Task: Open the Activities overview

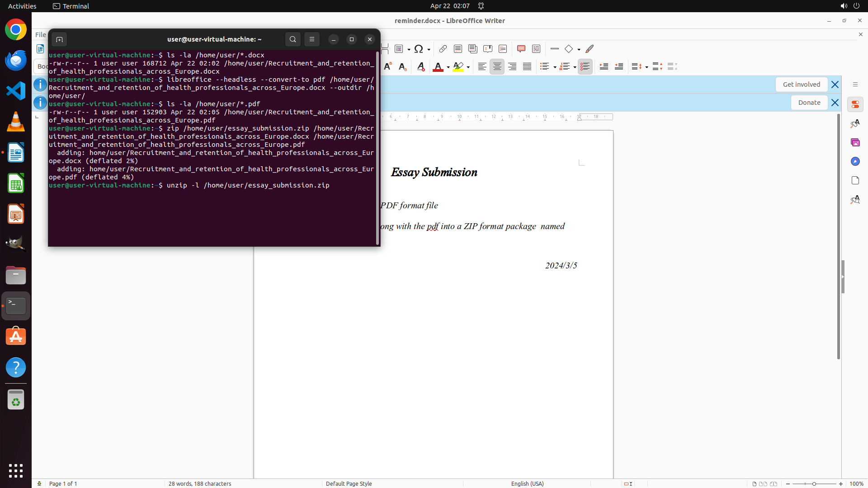Action: click(22, 6)
